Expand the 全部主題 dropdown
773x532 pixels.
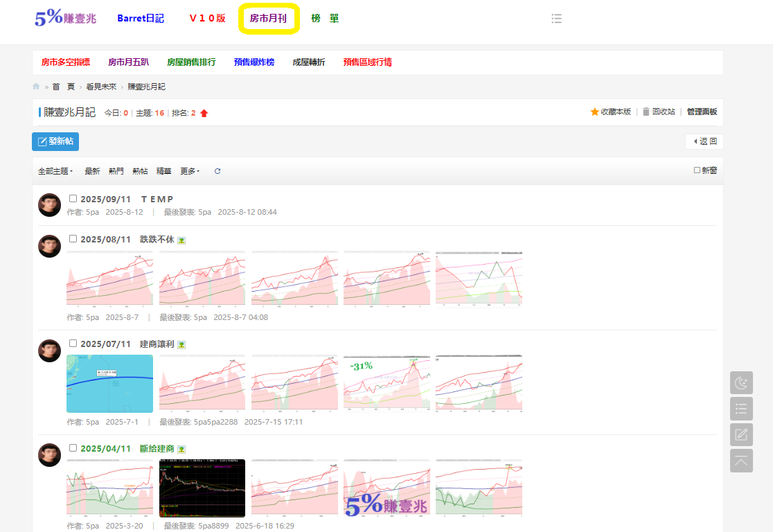coord(55,171)
